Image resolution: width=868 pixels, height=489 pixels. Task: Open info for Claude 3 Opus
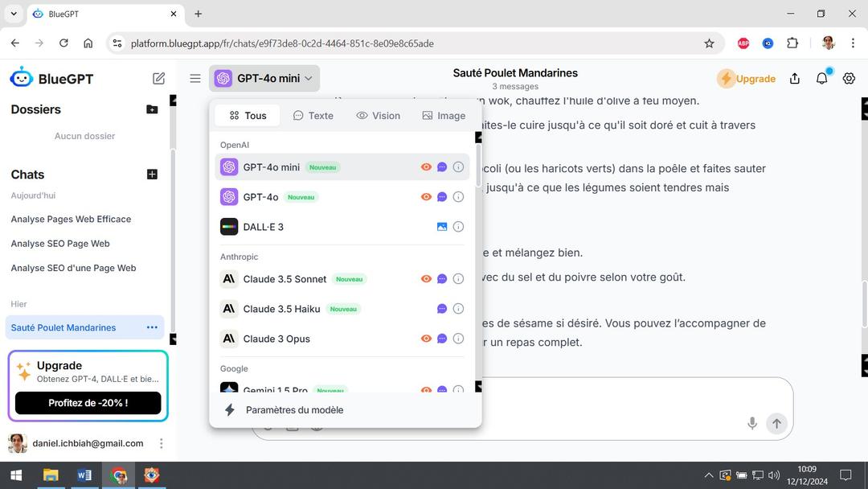[x=458, y=339]
